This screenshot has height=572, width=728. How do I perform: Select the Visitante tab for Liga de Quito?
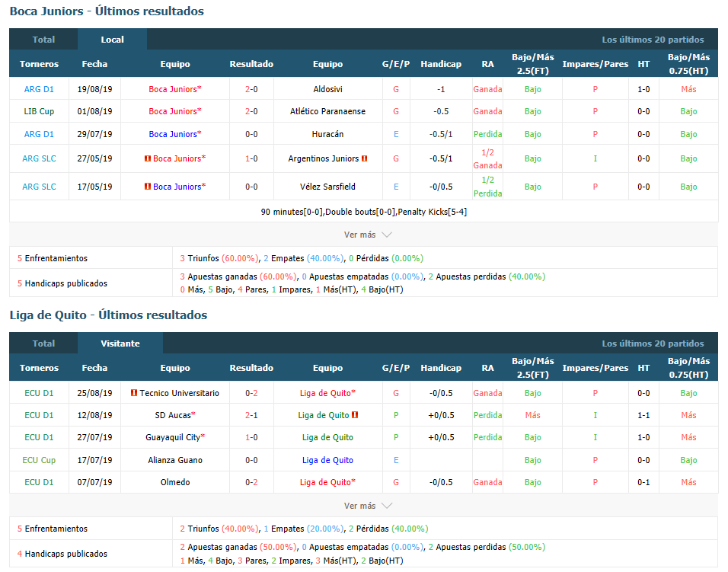coord(120,344)
